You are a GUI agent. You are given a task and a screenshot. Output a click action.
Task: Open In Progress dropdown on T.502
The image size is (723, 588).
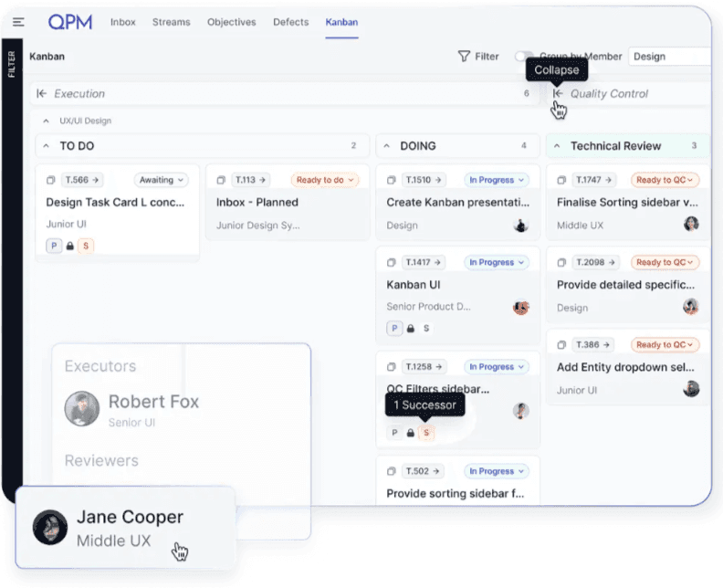click(x=497, y=471)
